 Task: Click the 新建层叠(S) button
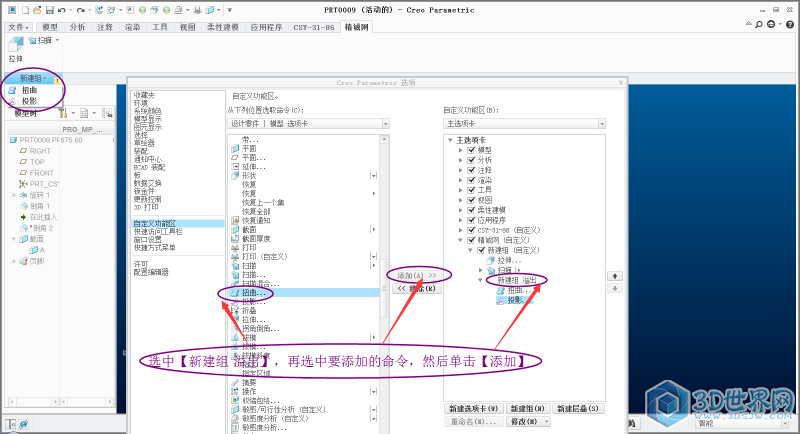578,409
